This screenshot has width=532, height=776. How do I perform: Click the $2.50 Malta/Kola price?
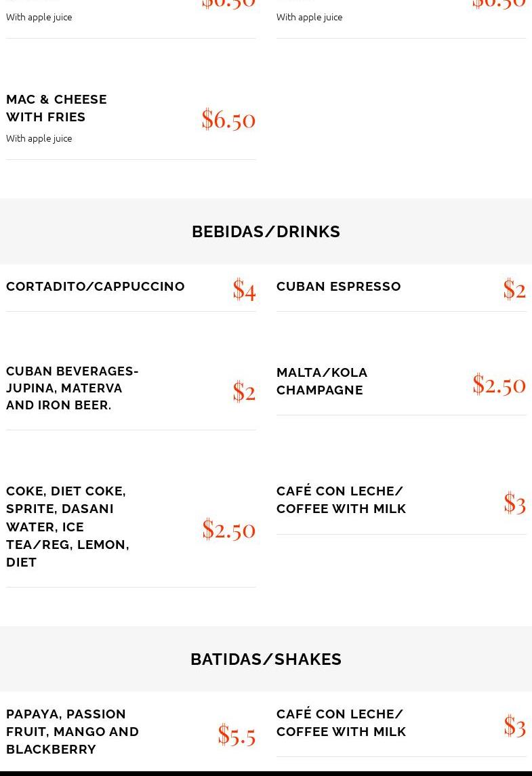coord(499,384)
